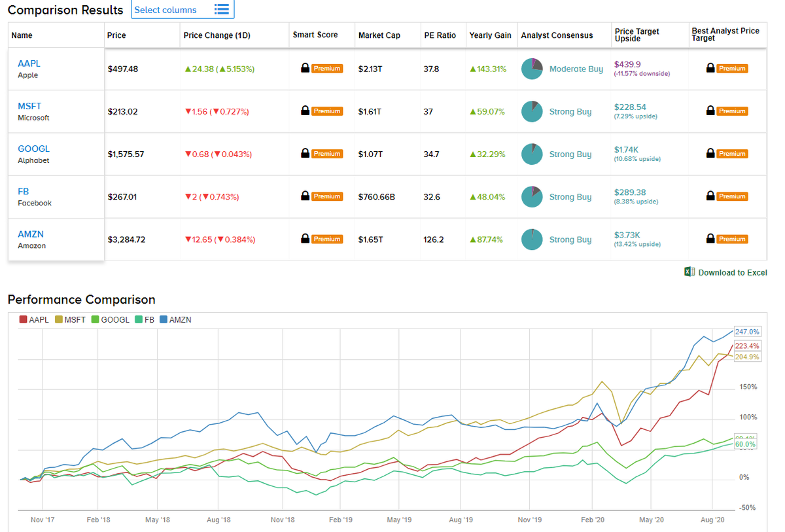Image resolution: width=785 pixels, height=532 pixels.
Task: Sort by Price Target Upside header
Action: pos(637,35)
